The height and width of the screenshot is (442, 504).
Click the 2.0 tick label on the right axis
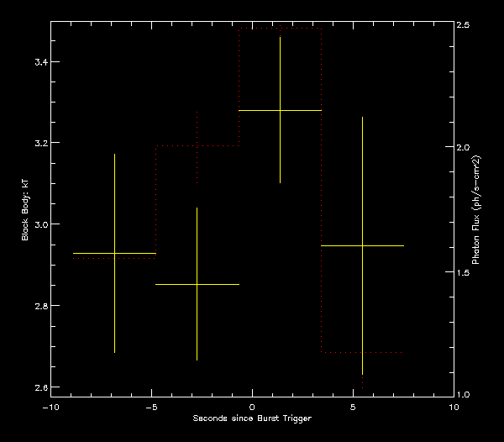[463, 148]
